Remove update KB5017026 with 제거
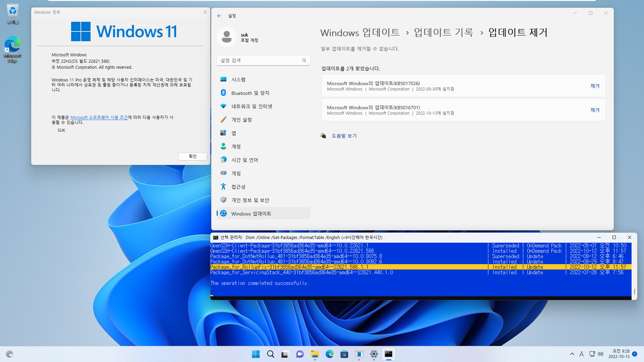This screenshot has height=362, width=644. (595, 86)
